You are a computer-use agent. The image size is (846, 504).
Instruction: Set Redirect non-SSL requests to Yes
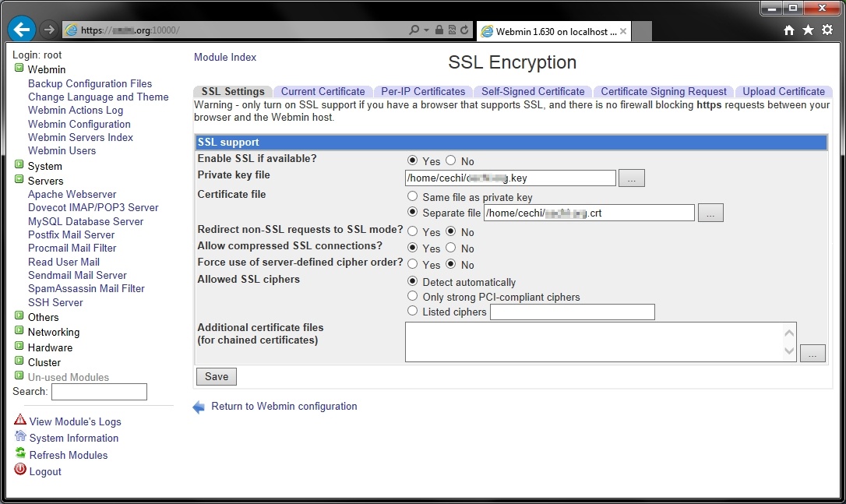click(413, 232)
